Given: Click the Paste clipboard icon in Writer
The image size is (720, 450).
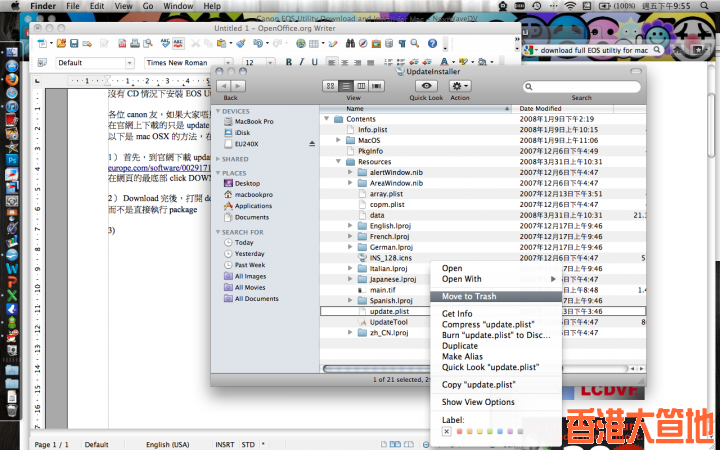Looking at the screenshot, I should point(221,44).
